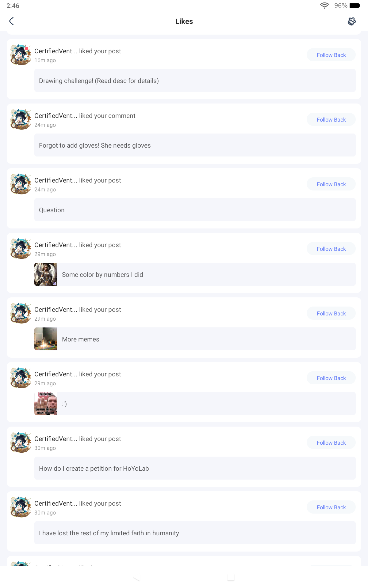Tap avatar on the Question notification
The width and height of the screenshot is (368, 588).
(21, 184)
